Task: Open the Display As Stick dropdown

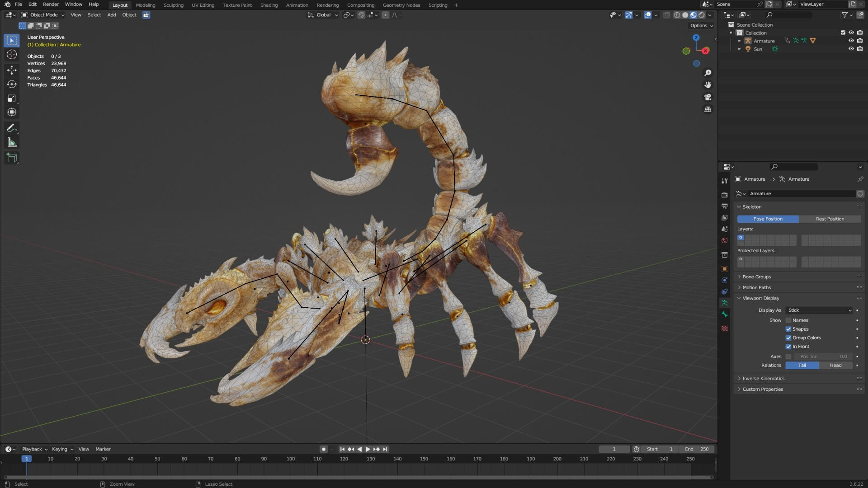Action: pyautogui.click(x=819, y=310)
